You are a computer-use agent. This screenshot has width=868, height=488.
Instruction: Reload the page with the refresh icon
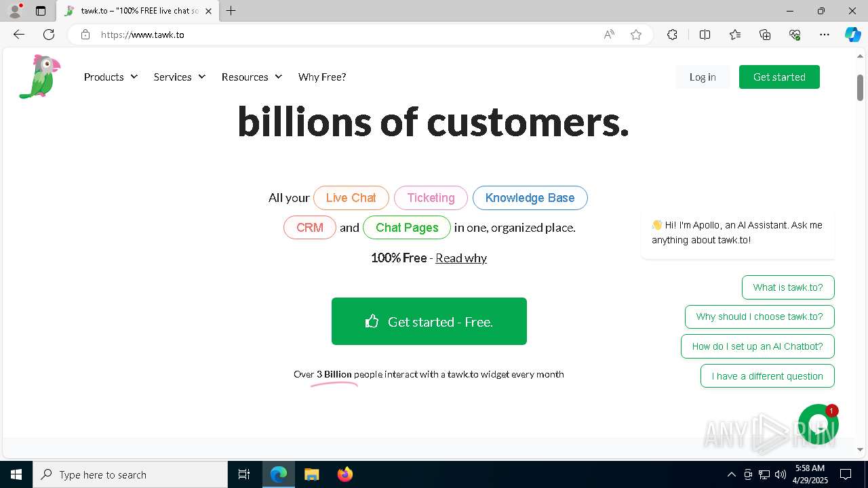[x=49, y=35]
